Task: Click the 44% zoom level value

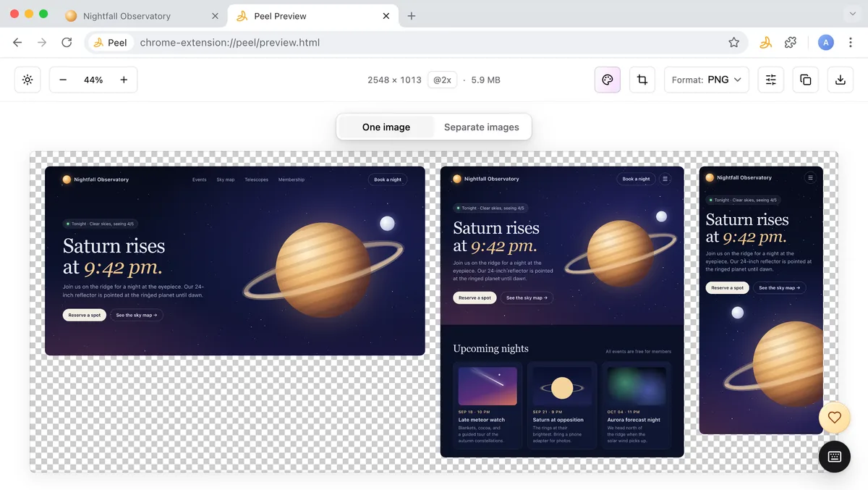Action: tap(93, 80)
